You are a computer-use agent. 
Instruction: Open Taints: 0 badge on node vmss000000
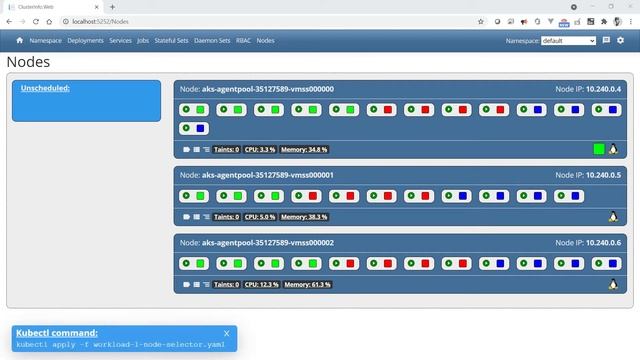click(227, 149)
